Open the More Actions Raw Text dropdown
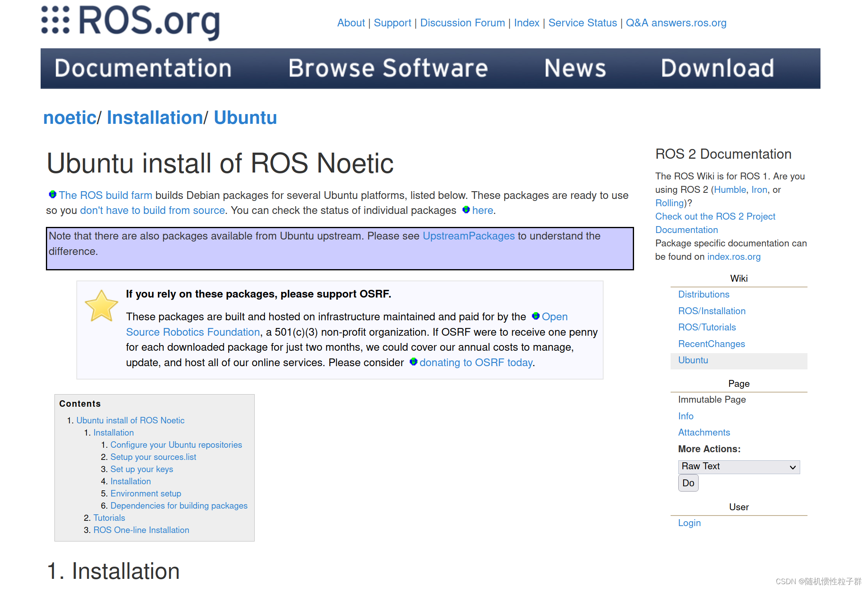Screen dimensions: 868x589 (x=738, y=467)
